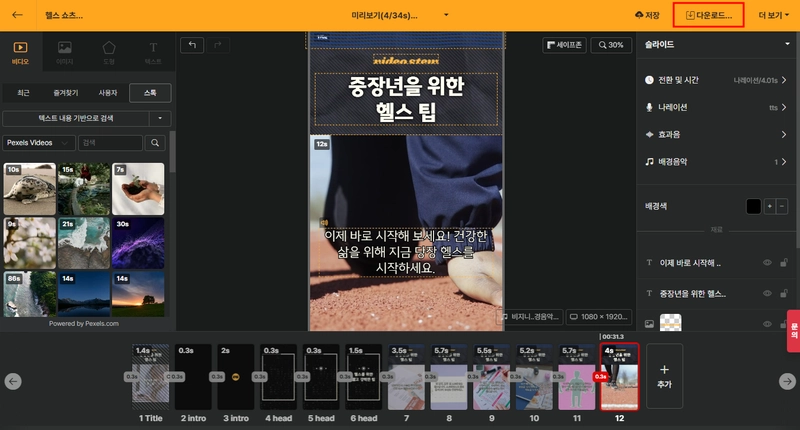Click the 저장 save button

tap(647, 15)
